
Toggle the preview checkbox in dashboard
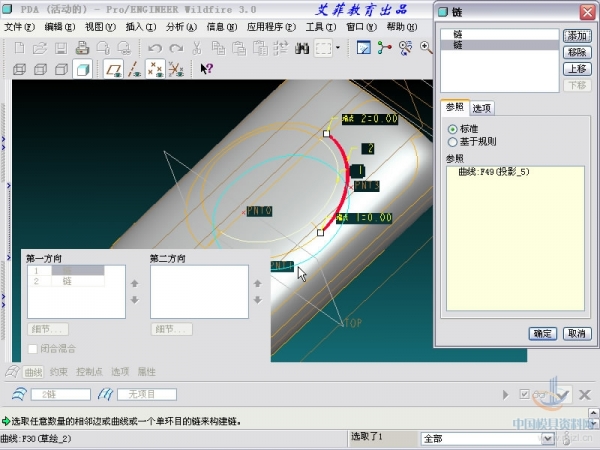click(524, 394)
